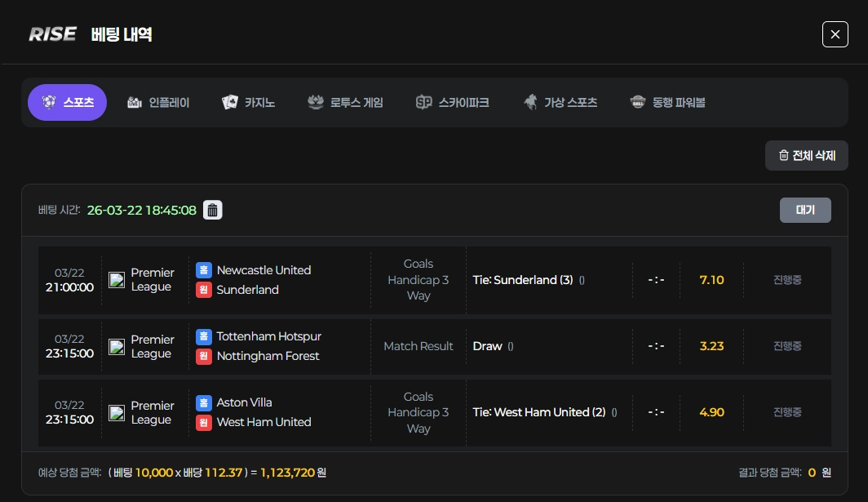Click the blue home badge next to Newcastle United
868x502 pixels.
tap(204, 270)
